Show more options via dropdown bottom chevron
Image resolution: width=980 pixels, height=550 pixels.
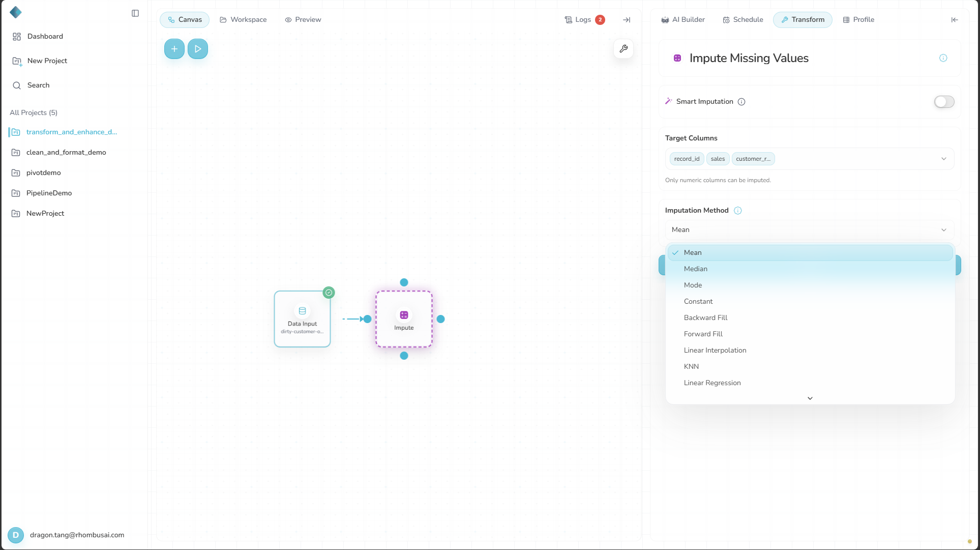pos(810,398)
